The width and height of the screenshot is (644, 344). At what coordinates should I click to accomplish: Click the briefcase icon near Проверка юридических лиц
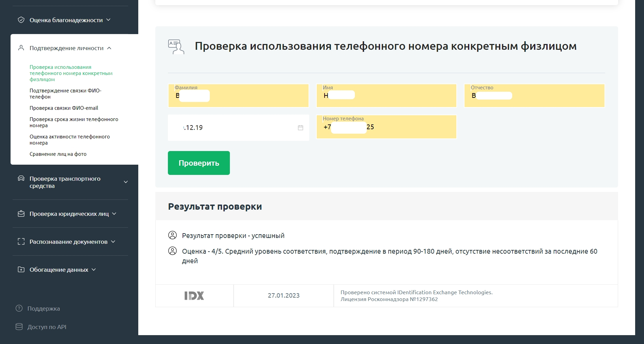(x=21, y=213)
